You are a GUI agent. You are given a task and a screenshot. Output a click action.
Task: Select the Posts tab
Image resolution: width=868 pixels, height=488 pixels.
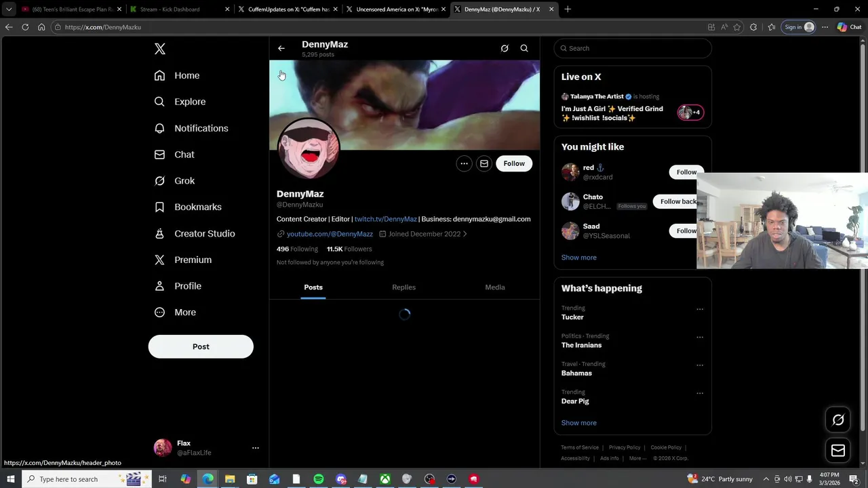coord(313,287)
